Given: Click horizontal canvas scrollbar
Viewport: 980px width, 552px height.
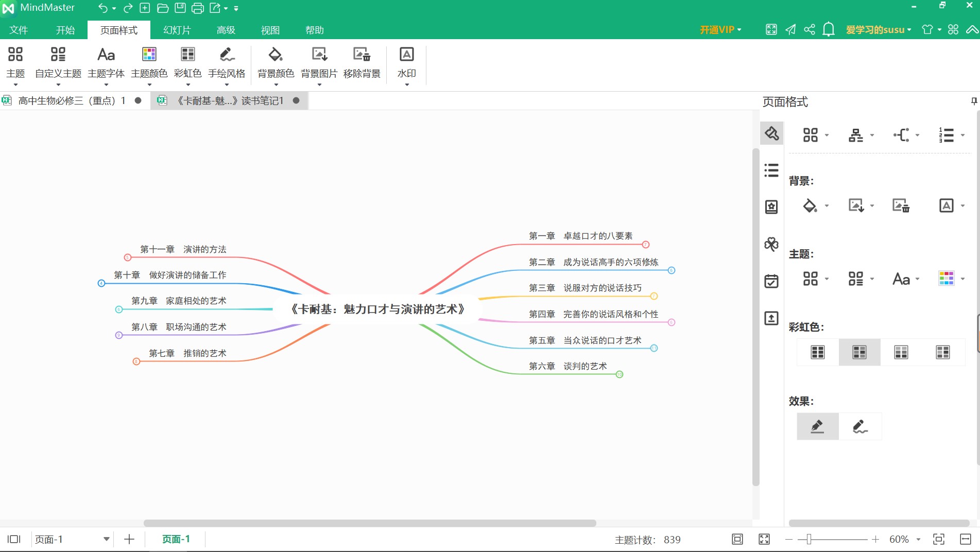Looking at the screenshot, I should click(x=370, y=523).
